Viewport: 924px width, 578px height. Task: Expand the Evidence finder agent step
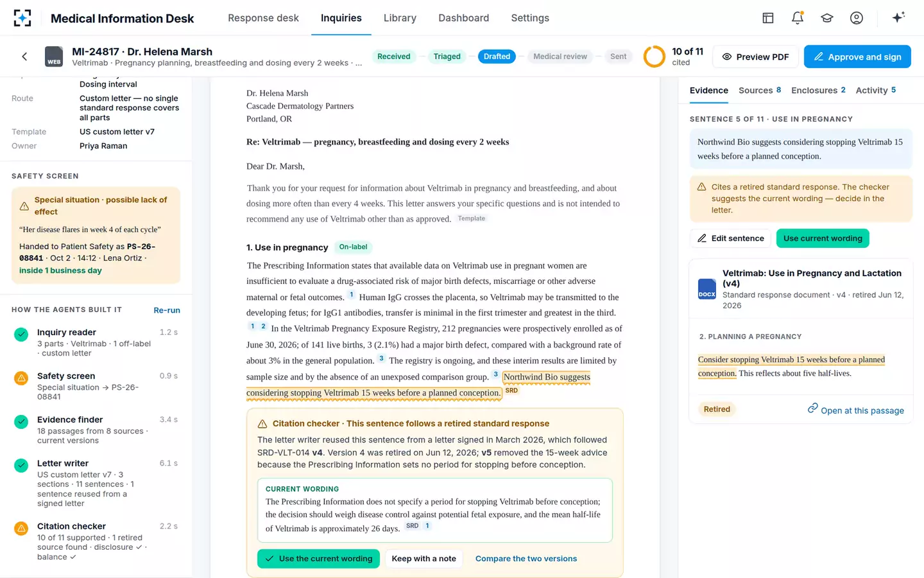96,430
